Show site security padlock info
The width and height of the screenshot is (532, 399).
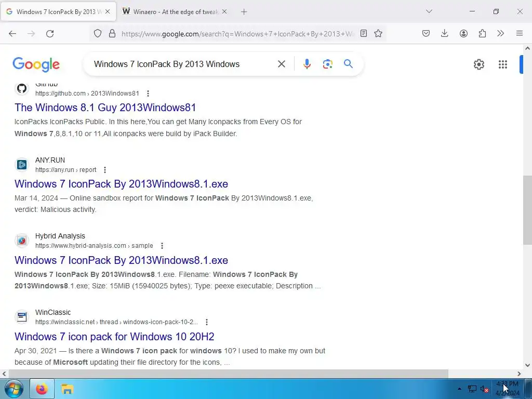click(x=112, y=34)
